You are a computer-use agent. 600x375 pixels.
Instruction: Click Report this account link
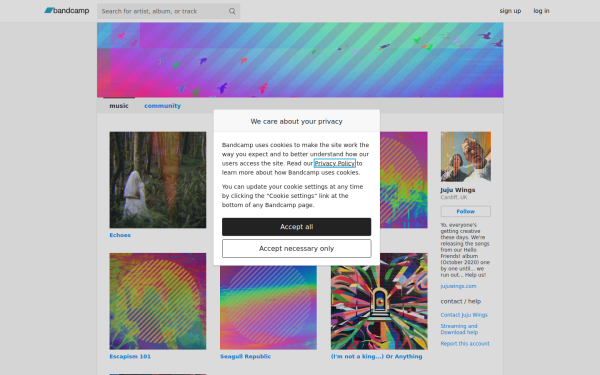465,344
